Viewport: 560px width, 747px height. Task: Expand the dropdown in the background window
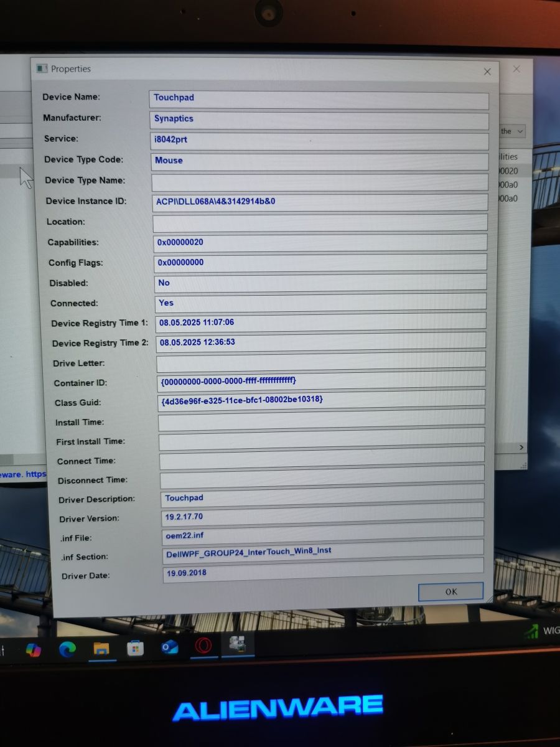point(520,131)
